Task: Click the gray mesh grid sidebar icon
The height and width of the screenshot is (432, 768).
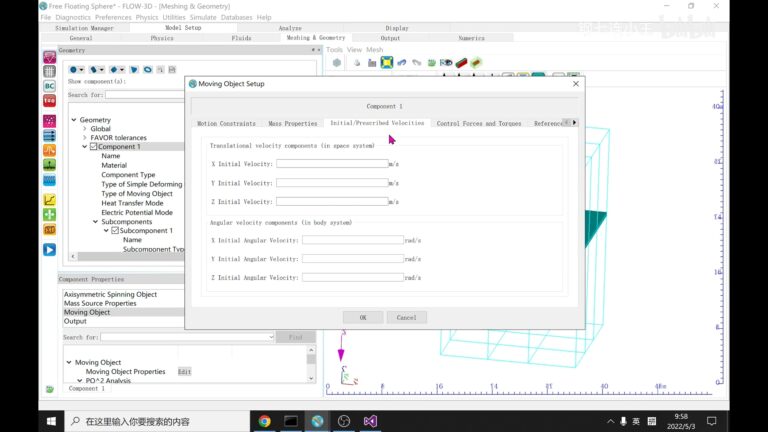Action: pos(49,72)
